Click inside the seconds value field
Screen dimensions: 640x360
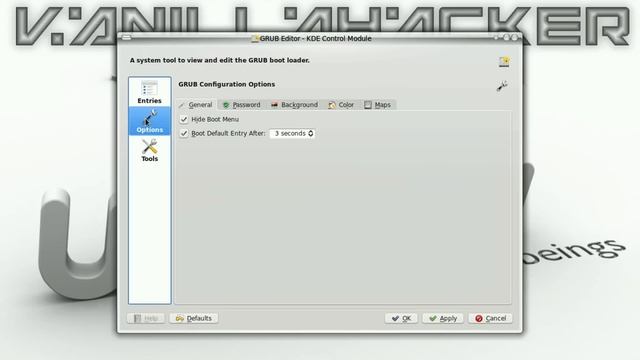289,133
